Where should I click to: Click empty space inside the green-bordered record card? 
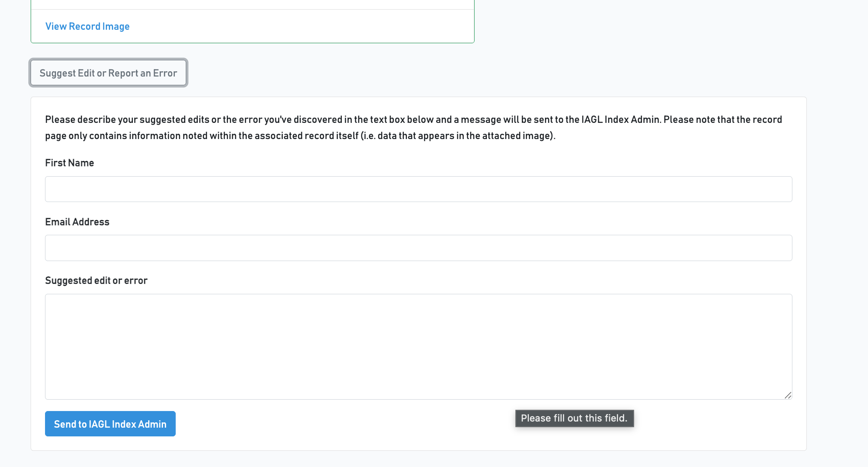[x=306, y=26]
